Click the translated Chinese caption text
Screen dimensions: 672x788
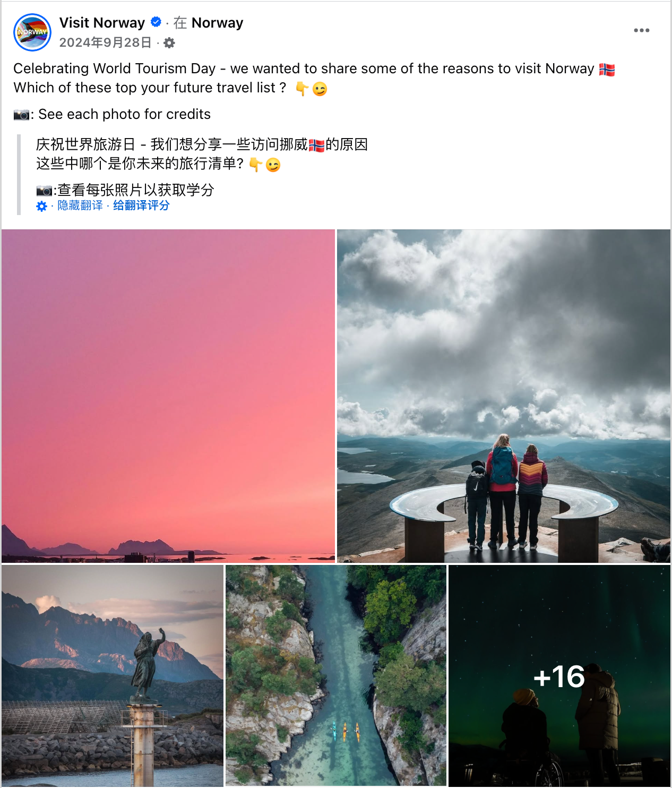[x=202, y=167]
